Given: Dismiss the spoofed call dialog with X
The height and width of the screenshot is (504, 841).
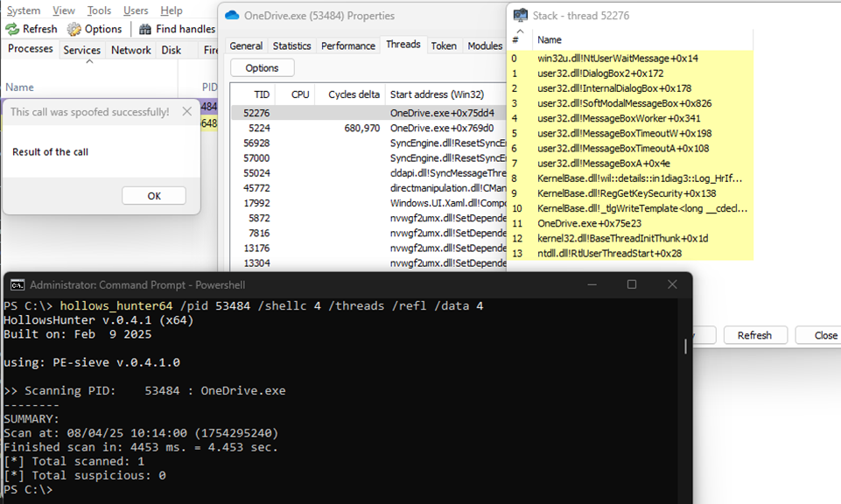Looking at the screenshot, I should pyautogui.click(x=186, y=112).
